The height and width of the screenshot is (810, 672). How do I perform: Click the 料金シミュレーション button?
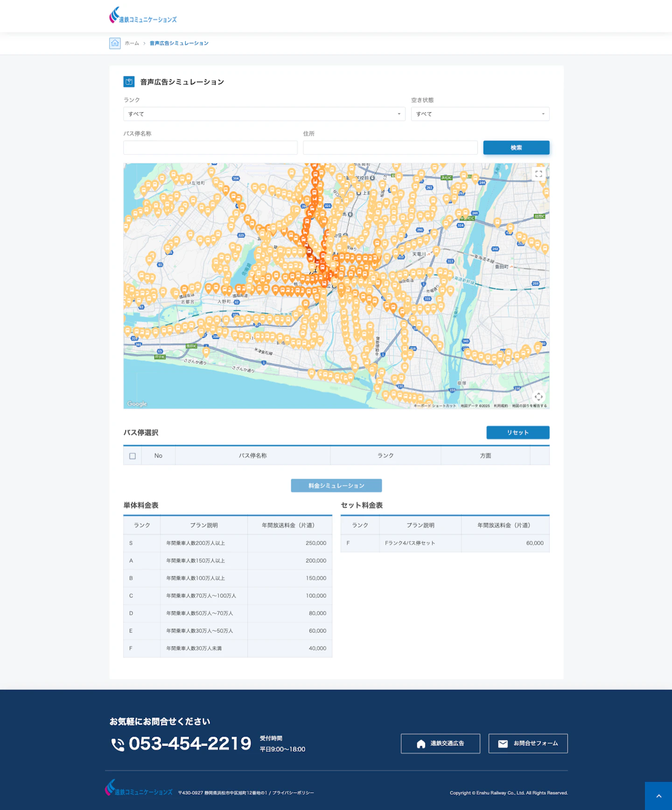click(336, 486)
